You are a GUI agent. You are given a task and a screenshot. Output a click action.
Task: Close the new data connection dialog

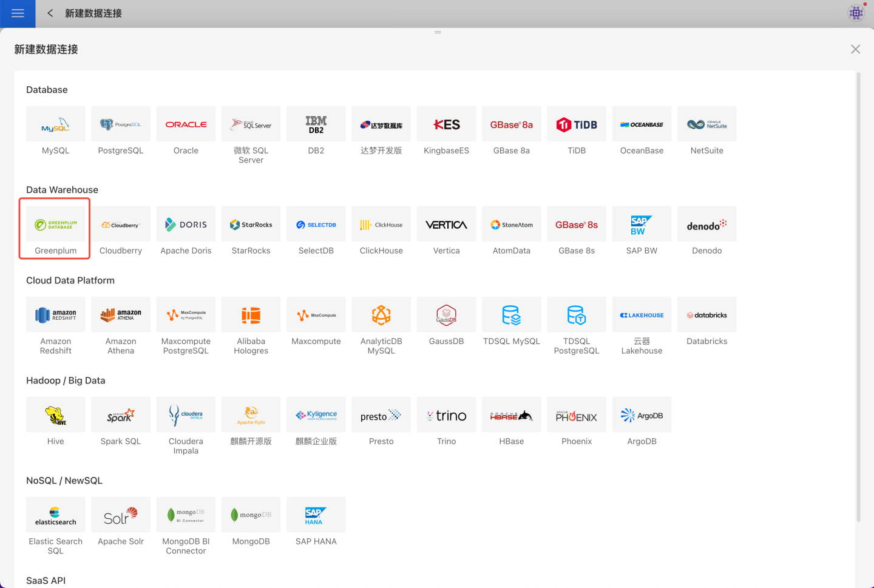(855, 49)
